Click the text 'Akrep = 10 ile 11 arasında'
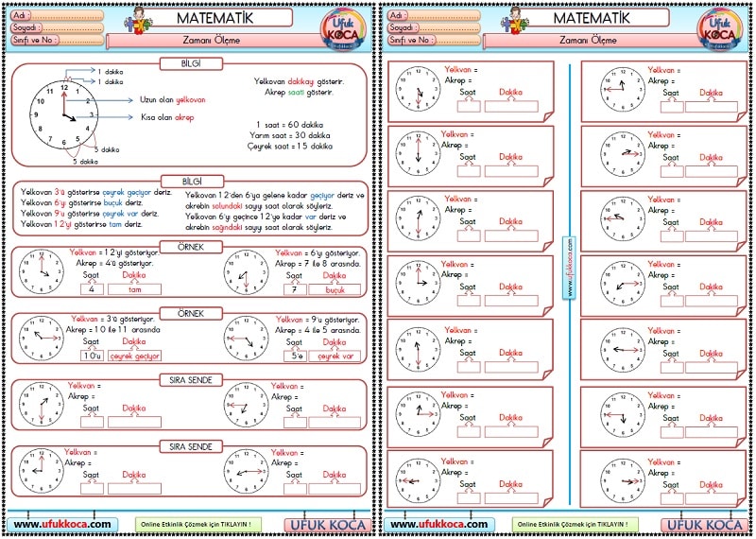The height and width of the screenshot is (539, 756). click(112, 330)
